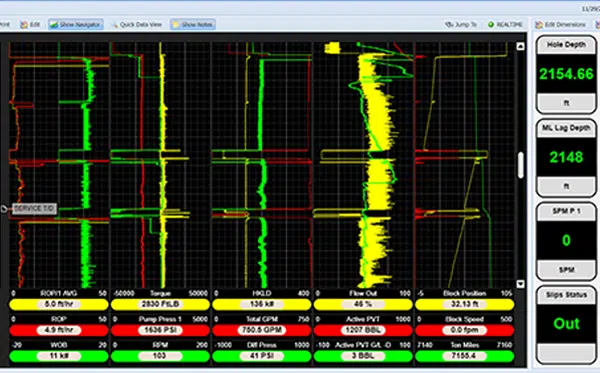
Task: Click the HKLD 136 k# value
Action: tap(262, 305)
